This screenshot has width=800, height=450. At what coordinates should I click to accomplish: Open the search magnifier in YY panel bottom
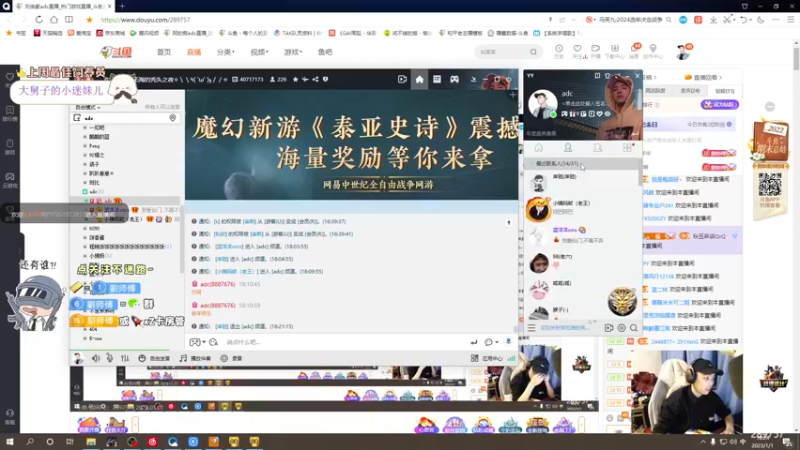click(634, 328)
